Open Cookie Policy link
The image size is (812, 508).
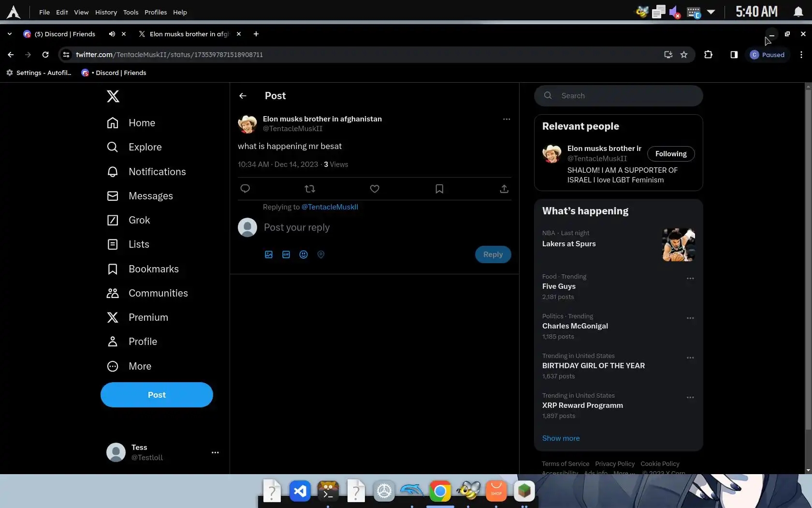pos(660,464)
